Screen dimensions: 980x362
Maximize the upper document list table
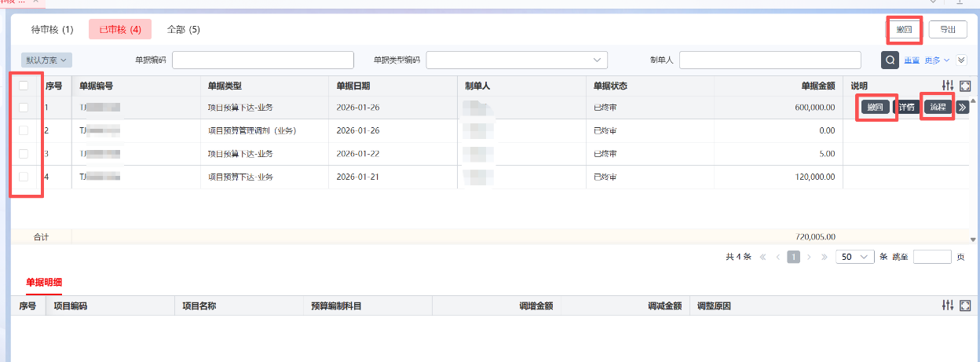click(x=965, y=86)
